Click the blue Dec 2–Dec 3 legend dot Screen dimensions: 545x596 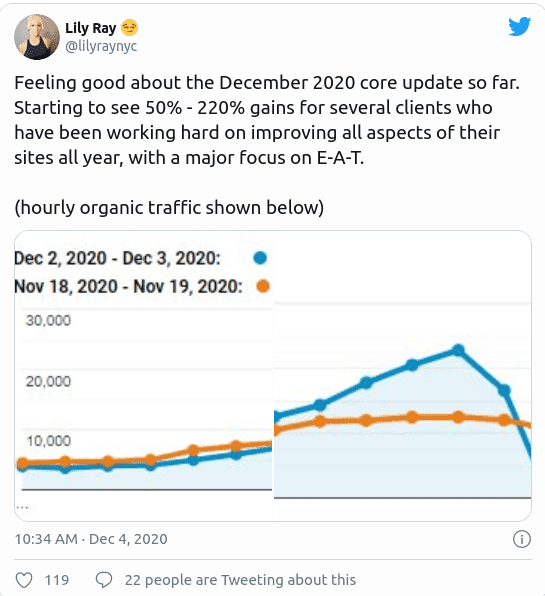(260, 258)
